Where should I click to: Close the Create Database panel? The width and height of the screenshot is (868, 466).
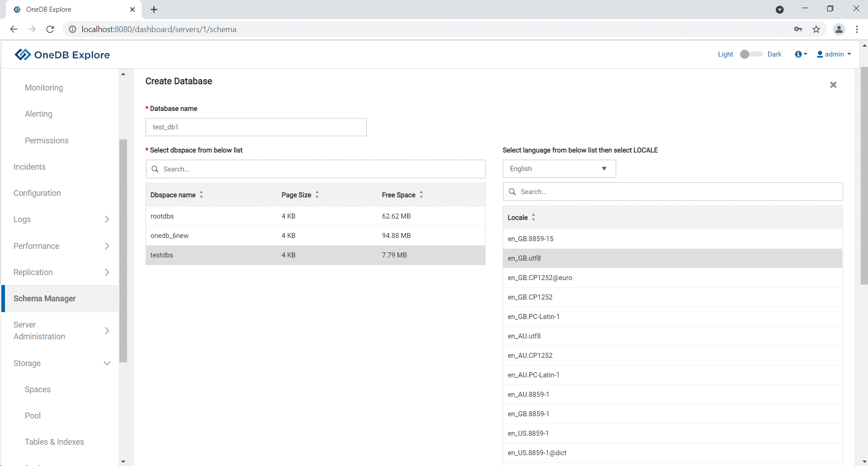click(833, 85)
